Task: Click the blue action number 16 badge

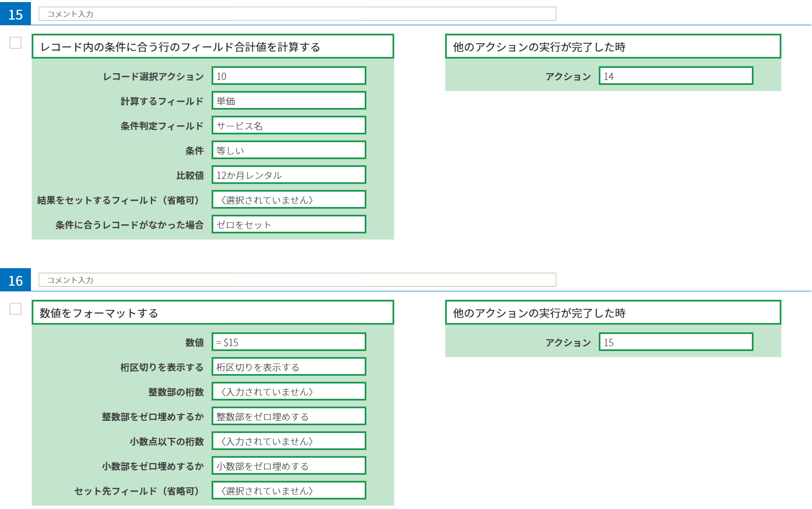Action: click(15, 280)
